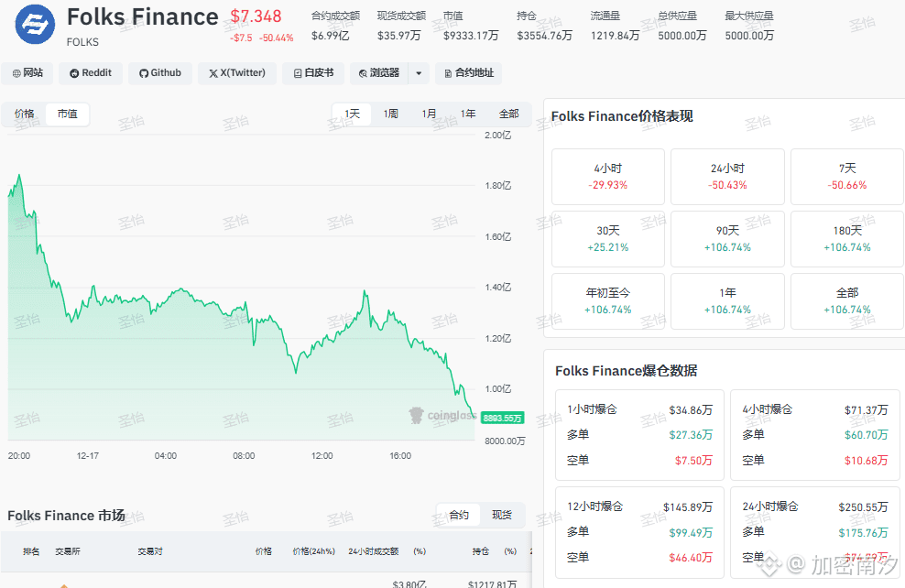The width and height of the screenshot is (905, 588).
Task: Expand the 浏览器 dropdown arrow
Action: [x=419, y=73]
